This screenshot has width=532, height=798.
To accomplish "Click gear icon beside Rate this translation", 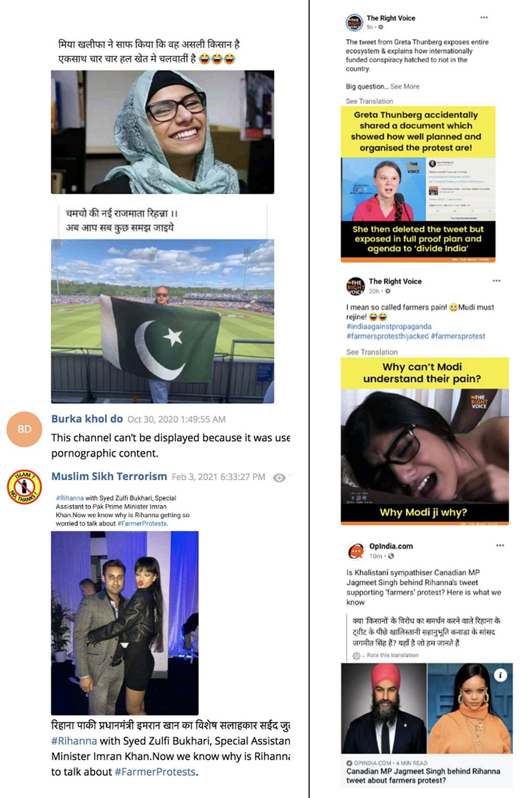I will (356, 655).
